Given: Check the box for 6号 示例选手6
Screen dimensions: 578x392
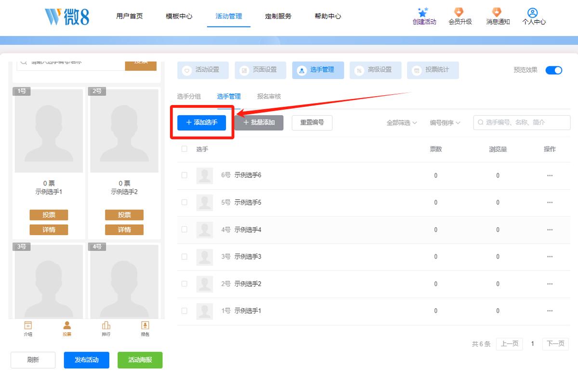Looking at the screenshot, I should point(184,175).
